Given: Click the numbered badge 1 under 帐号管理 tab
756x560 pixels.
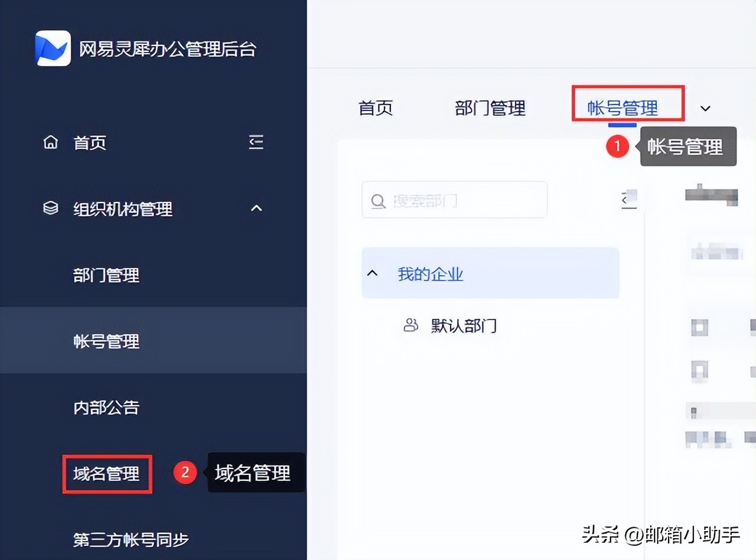Looking at the screenshot, I should click(618, 146).
